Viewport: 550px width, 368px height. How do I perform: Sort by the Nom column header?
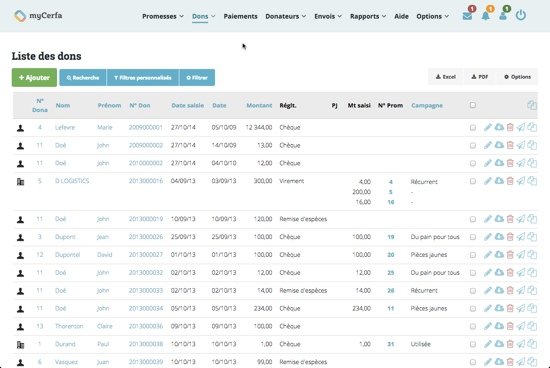(x=63, y=105)
